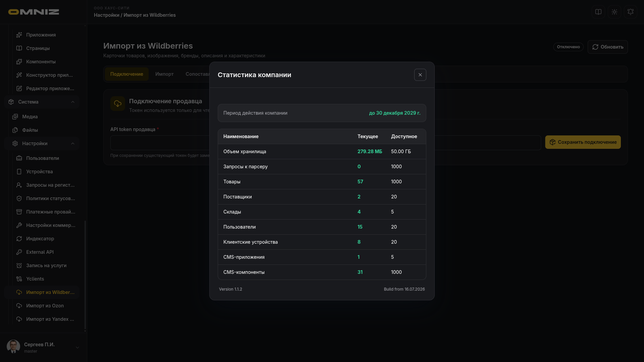Open the External API settings page

tap(40, 252)
